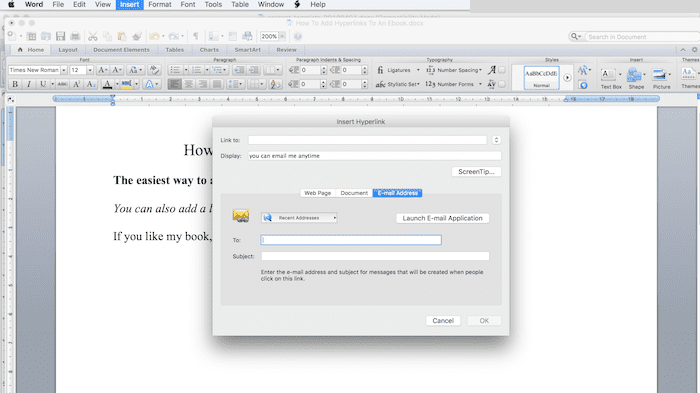Switch to the SmartArt ribbon tab
700x393 pixels.
tap(248, 50)
